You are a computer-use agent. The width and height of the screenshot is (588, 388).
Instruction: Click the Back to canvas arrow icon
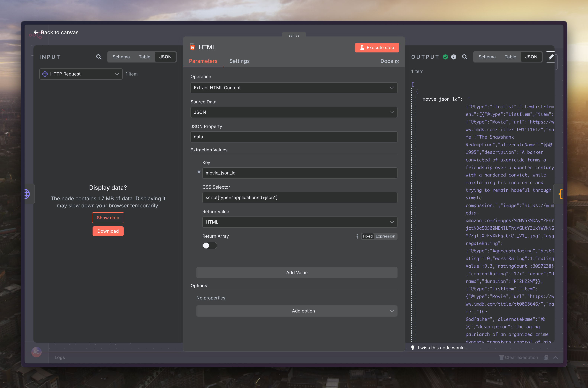(36, 32)
